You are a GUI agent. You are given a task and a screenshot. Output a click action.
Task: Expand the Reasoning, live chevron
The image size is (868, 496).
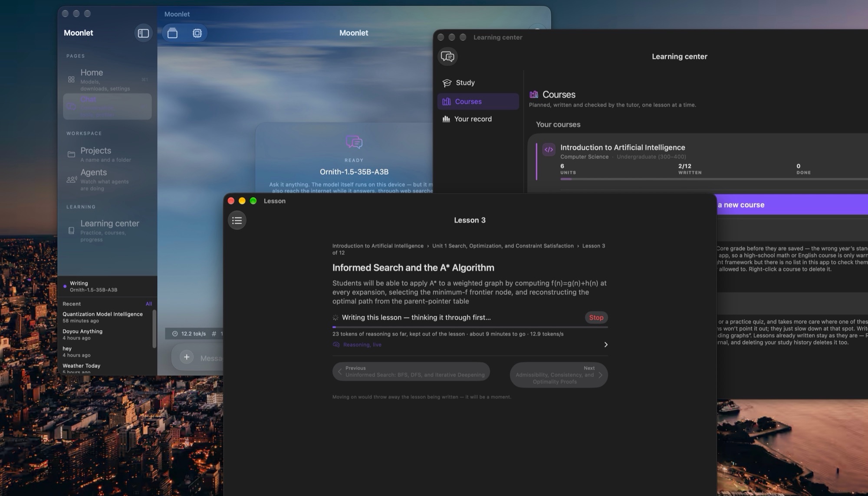(x=606, y=345)
